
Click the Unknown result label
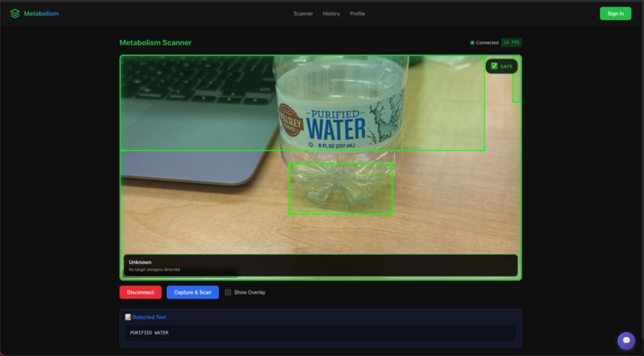pos(140,262)
